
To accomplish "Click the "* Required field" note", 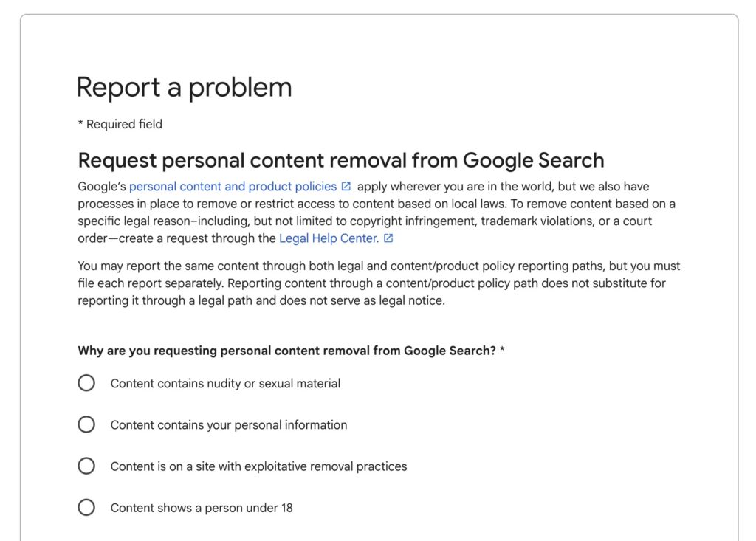I will click(x=120, y=124).
